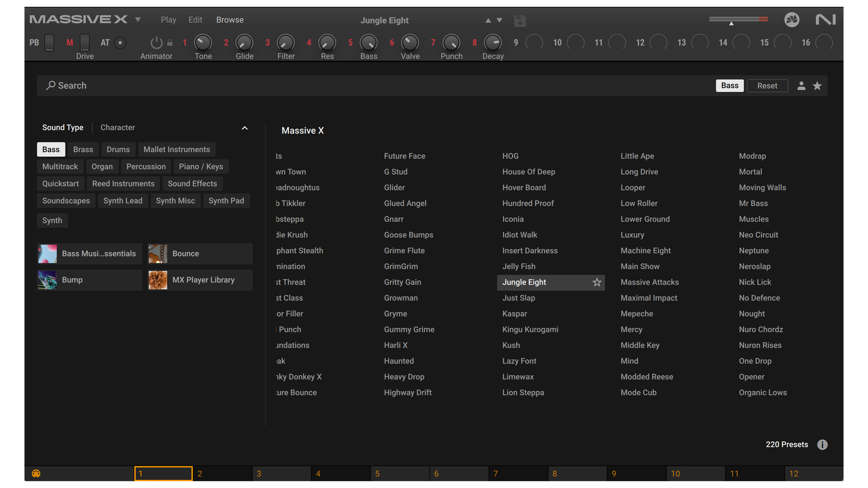
Task: Click the save preset disk icon
Action: (520, 20)
